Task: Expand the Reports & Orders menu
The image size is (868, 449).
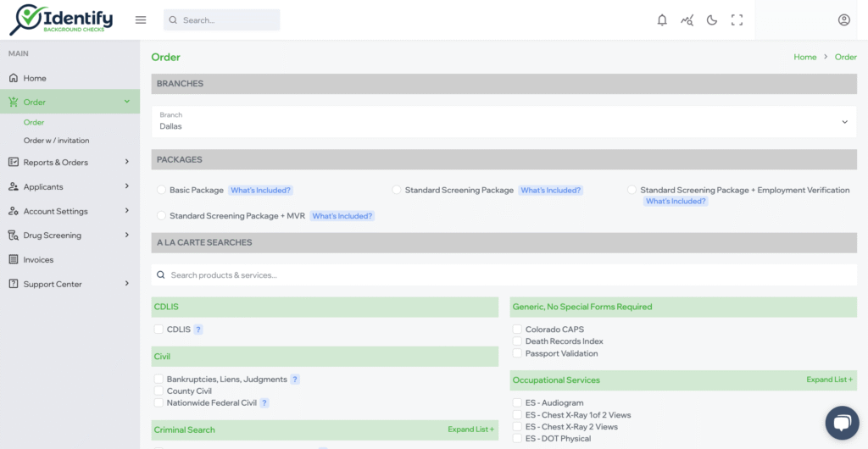Action: click(70, 162)
